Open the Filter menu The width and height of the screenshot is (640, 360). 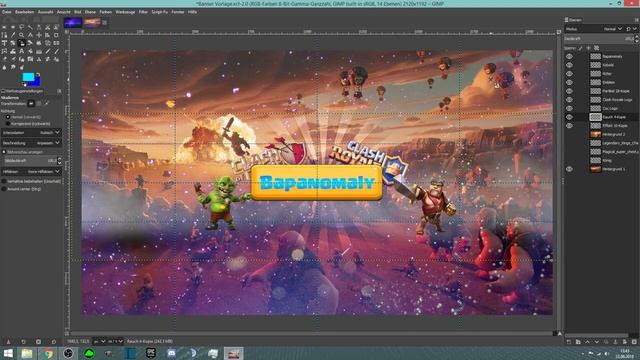point(143,12)
